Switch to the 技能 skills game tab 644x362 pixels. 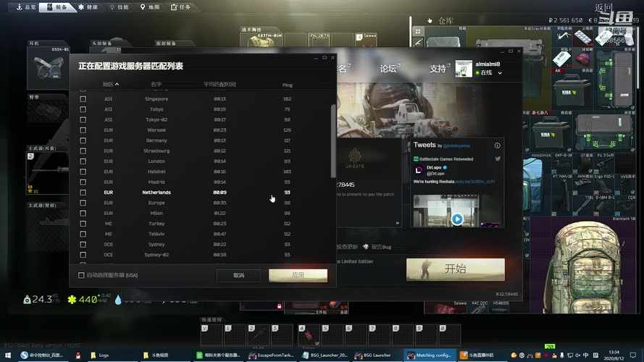coord(119,7)
